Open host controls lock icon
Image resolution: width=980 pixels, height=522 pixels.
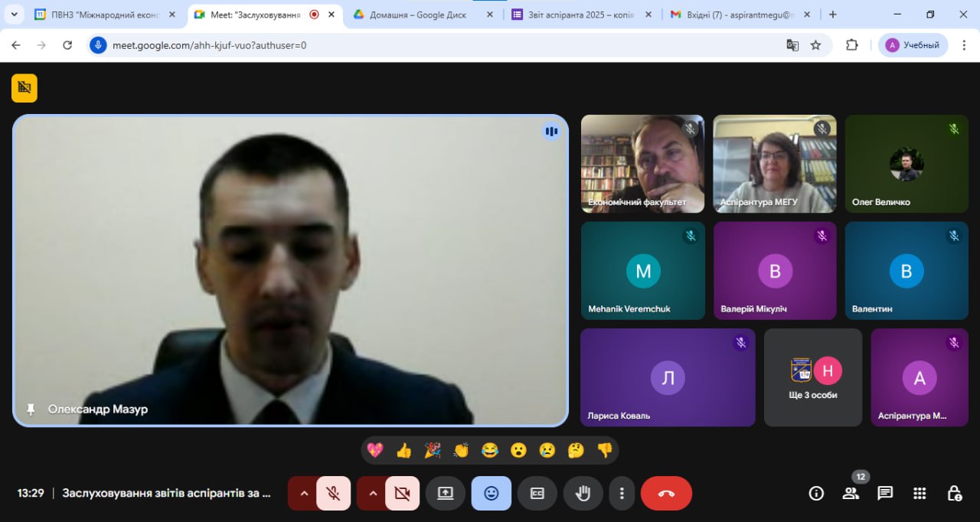[954, 493]
